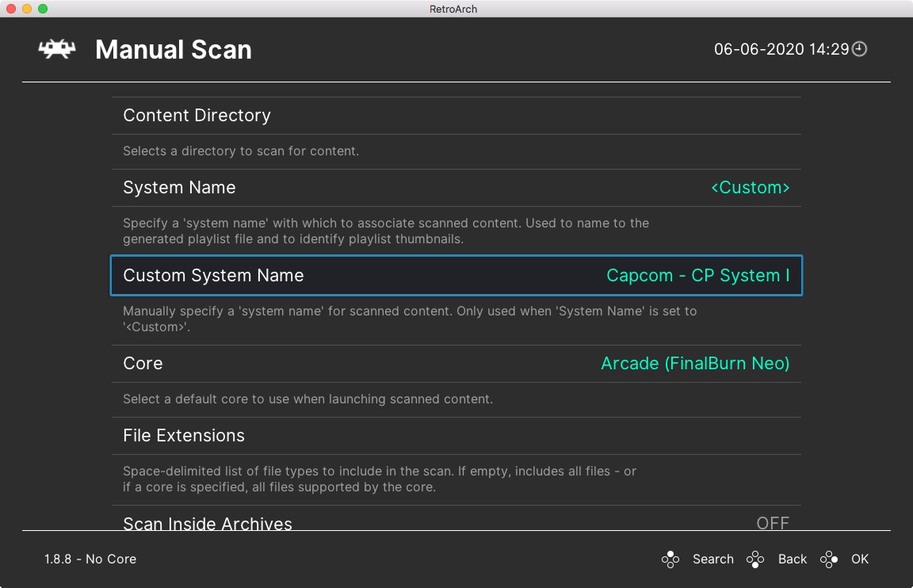Click the RetroArch invader logo icon
The height and width of the screenshot is (588, 913).
coord(57,49)
